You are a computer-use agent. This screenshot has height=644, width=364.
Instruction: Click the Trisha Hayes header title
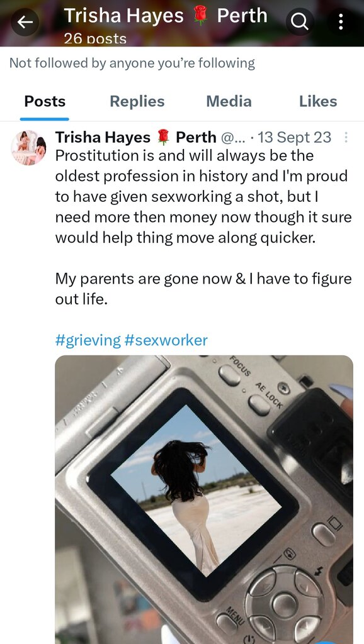(124, 16)
